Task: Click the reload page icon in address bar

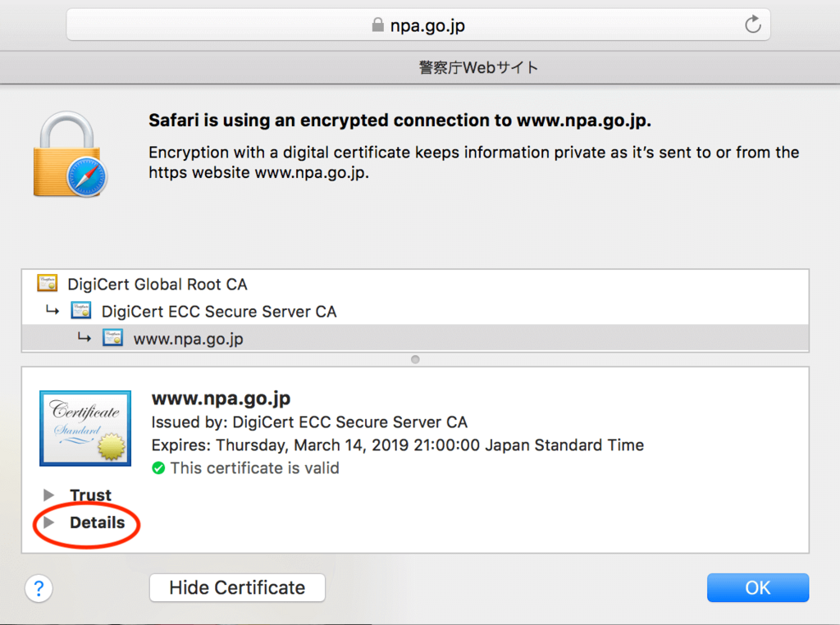Action: [x=753, y=25]
